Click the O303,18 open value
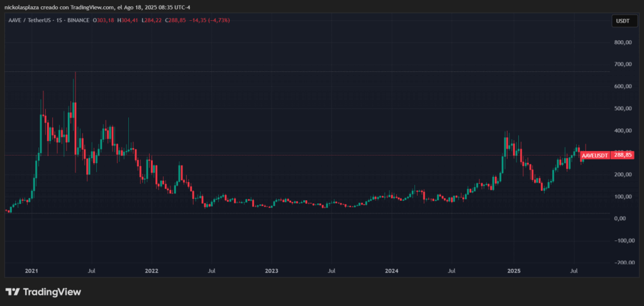 pyautogui.click(x=103, y=21)
